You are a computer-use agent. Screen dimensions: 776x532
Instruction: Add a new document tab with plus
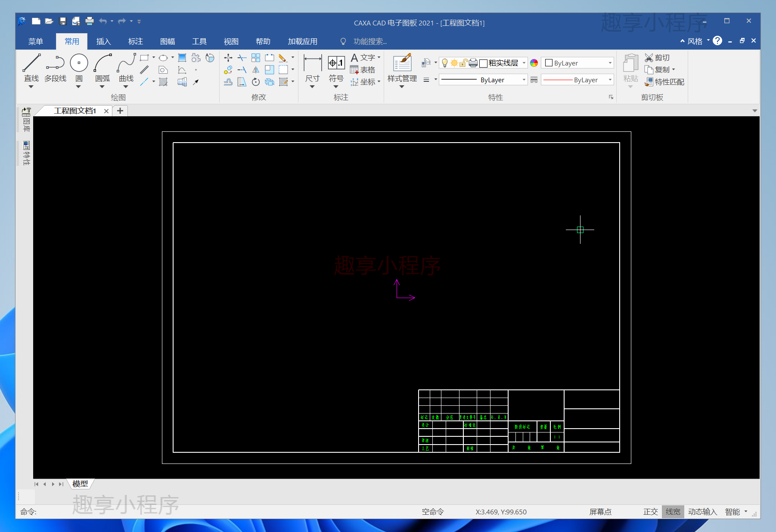pyautogui.click(x=120, y=111)
